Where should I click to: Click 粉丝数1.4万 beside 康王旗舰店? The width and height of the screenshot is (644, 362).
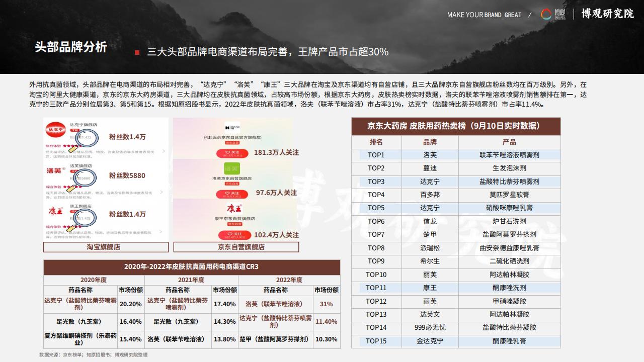[x=127, y=214]
